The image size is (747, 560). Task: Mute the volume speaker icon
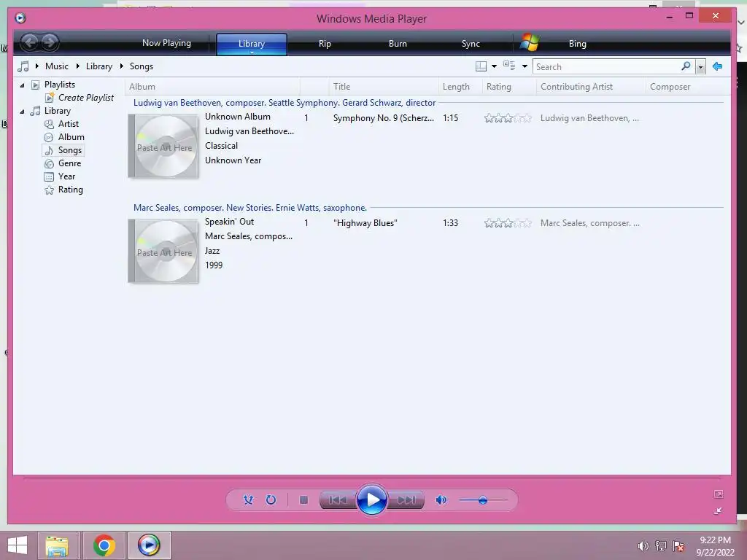441,499
